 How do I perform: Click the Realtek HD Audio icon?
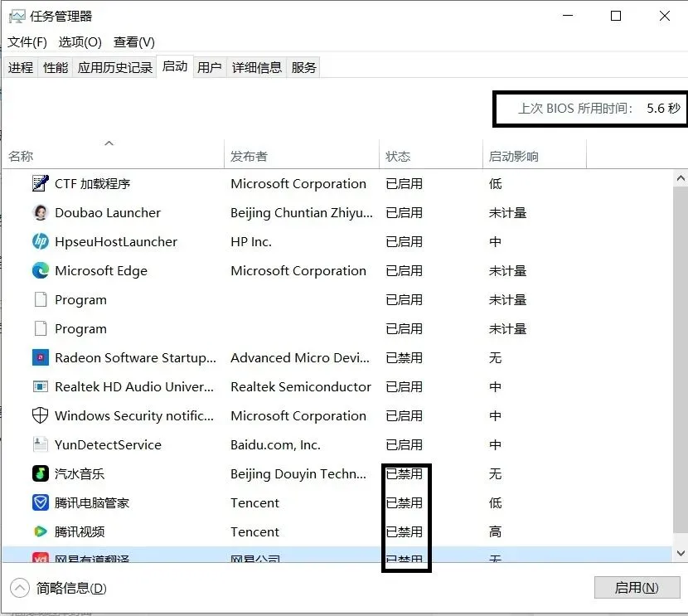[41, 386]
